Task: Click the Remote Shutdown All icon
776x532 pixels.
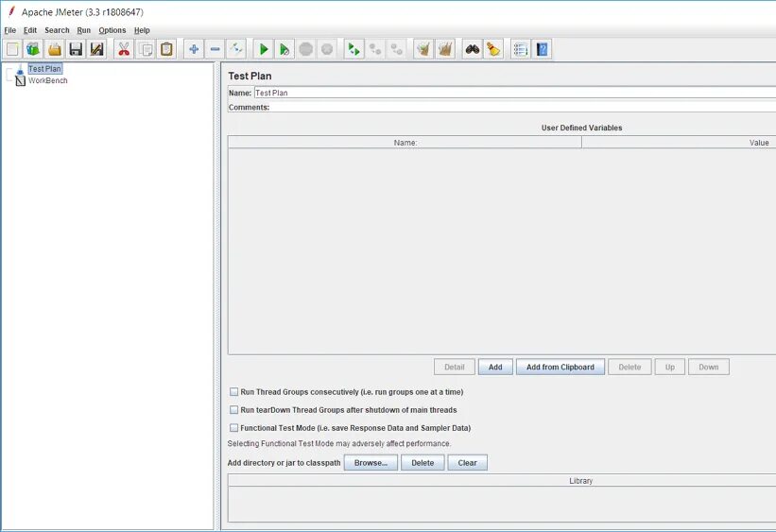Action: pos(396,49)
